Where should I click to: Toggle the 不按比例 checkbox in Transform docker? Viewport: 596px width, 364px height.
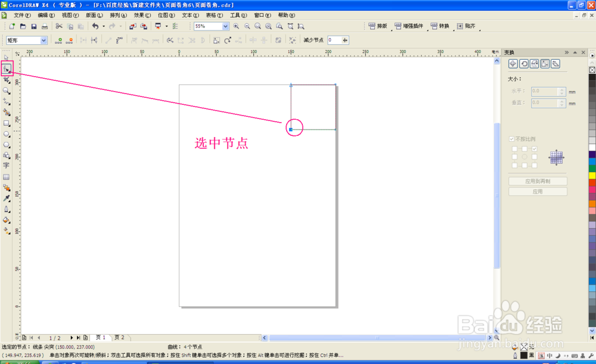(511, 139)
